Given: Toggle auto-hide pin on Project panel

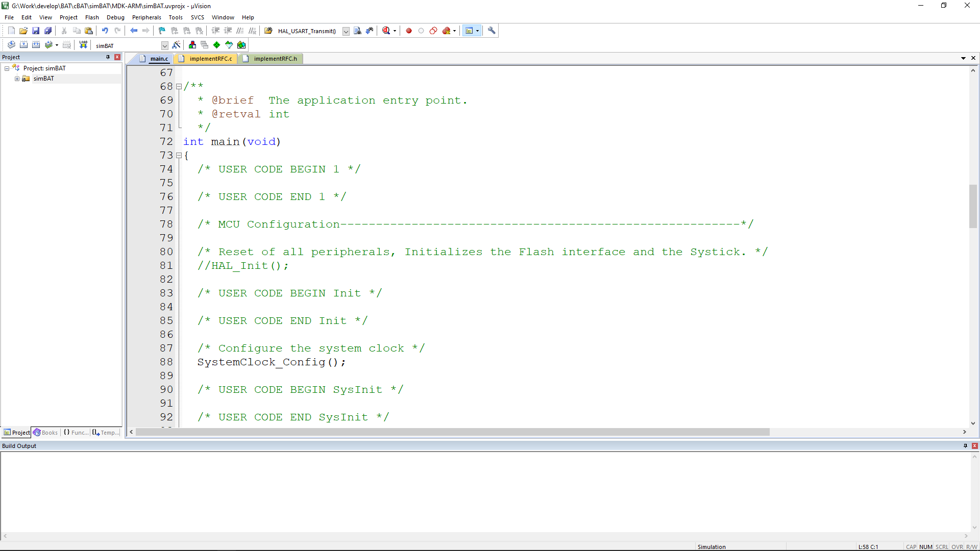Looking at the screenshot, I should 108,57.
